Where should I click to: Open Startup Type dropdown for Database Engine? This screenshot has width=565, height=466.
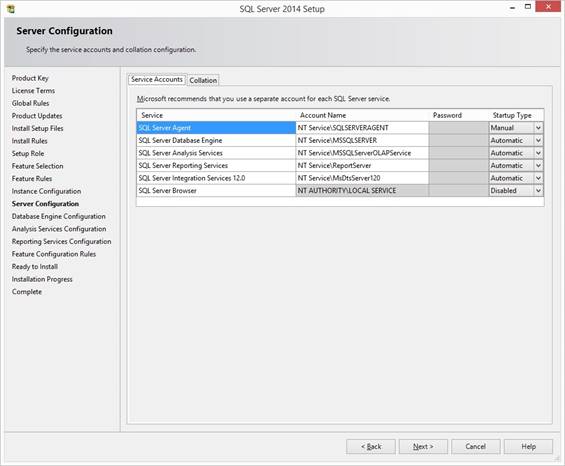click(538, 140)
